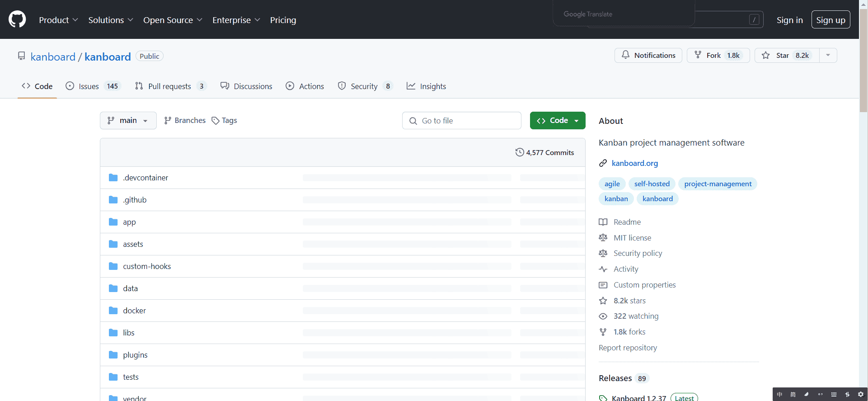Click the Notifications bell button

[x=648, y=55]
